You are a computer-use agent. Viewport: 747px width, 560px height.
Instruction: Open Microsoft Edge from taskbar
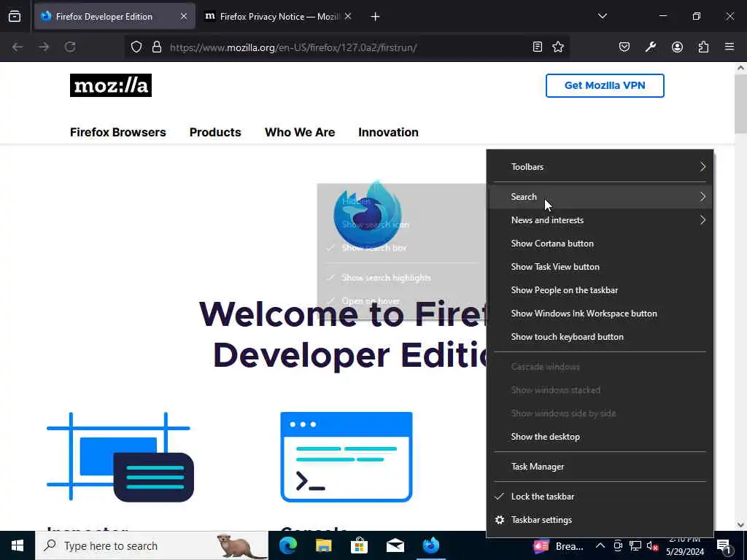pyautogui.click(x=287, y=545)
